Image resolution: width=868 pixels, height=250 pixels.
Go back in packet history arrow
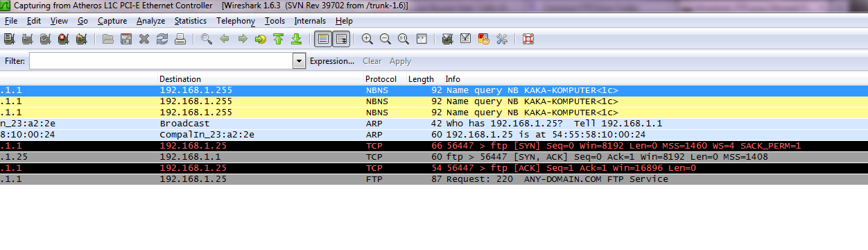tap(225, 39)
